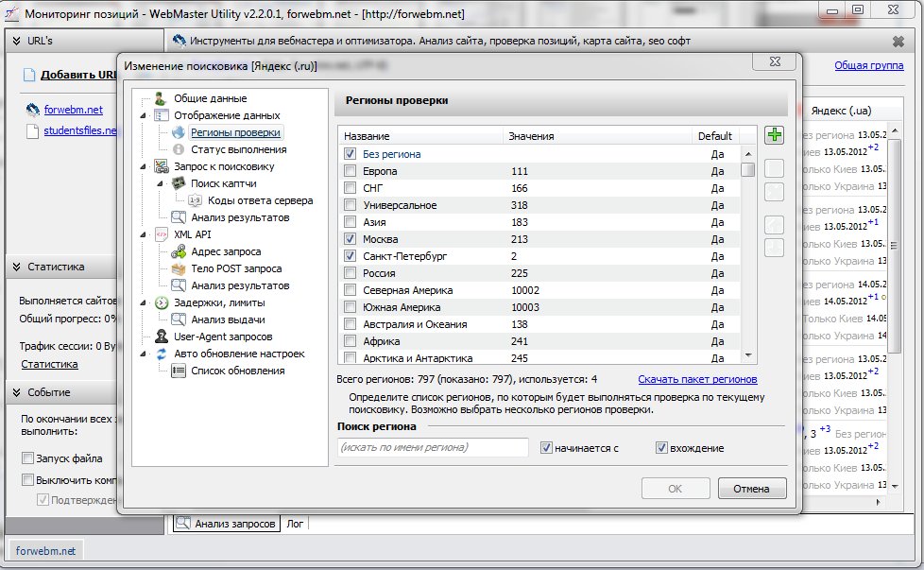Open Тело POST запроса item
This screenshot has height=570, width=924.
(x=235, y=268)
